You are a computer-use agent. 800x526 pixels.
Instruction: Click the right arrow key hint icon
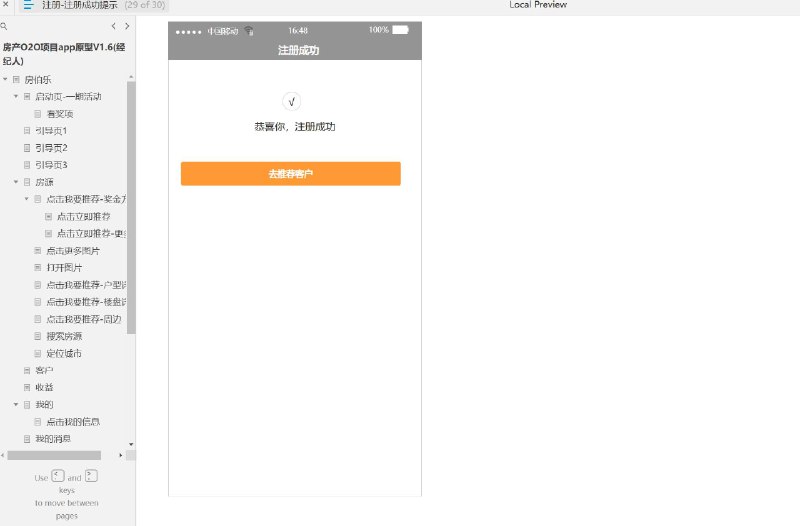pyautogui.click(x=91, y=476)
